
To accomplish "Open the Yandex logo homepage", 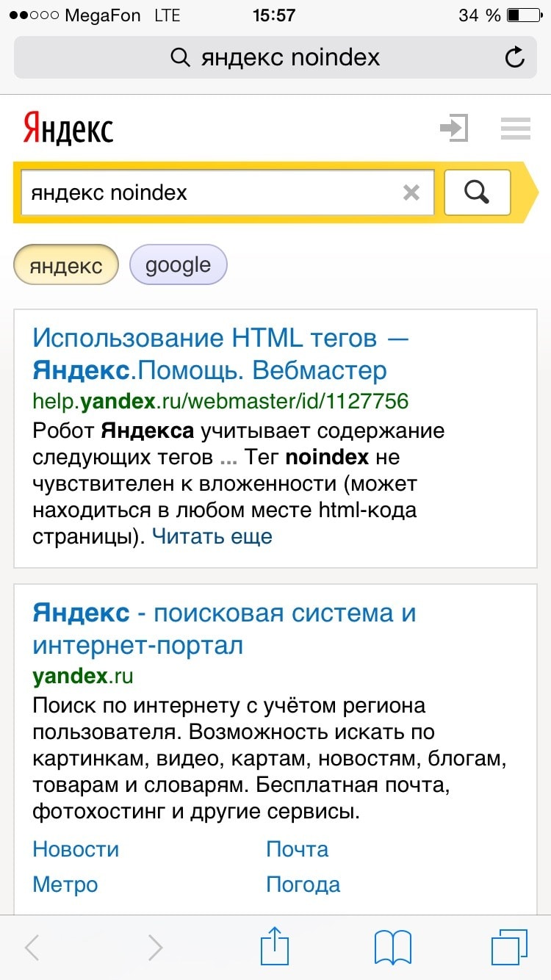I will point(68,129).
